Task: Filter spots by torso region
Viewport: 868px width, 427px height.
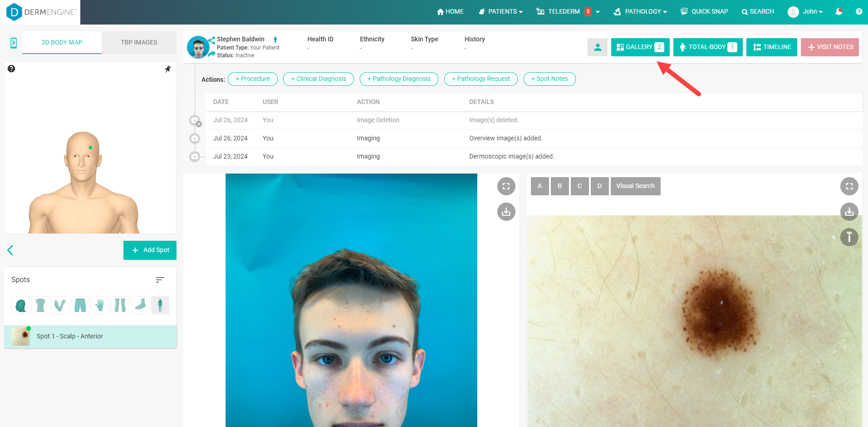Action: [40, 305]
